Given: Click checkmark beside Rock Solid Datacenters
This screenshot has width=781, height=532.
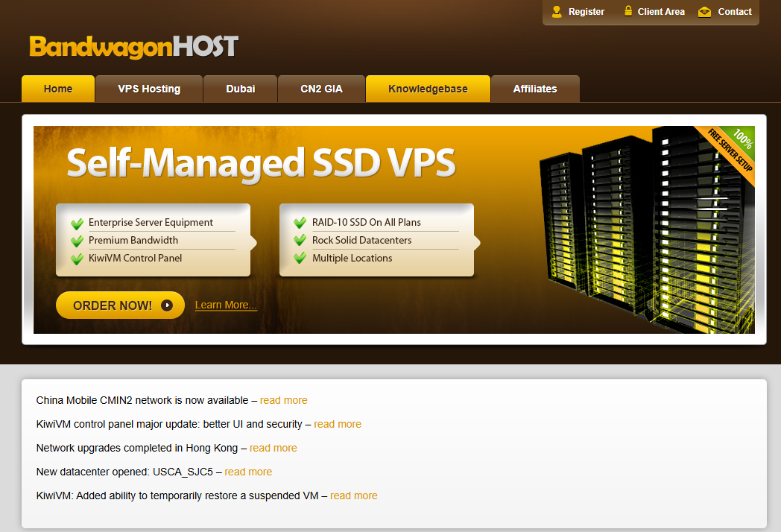Looking at the screenshot, I should click(300, 240).
